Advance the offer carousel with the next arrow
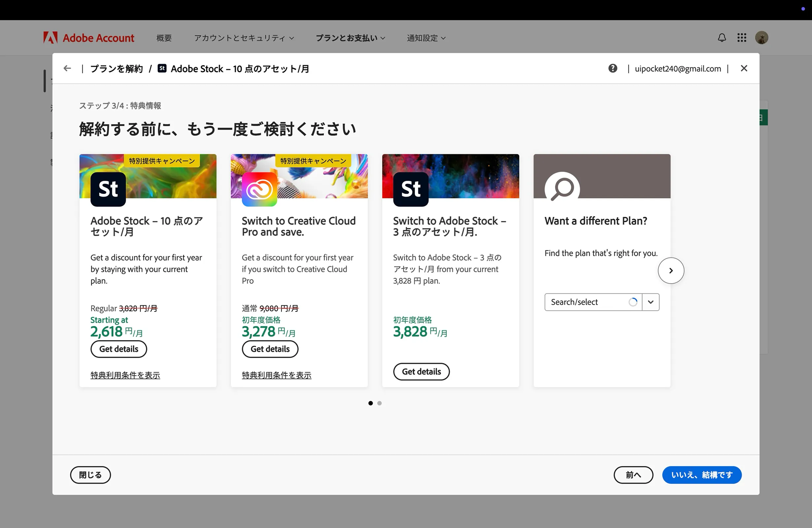 [671, 271]
